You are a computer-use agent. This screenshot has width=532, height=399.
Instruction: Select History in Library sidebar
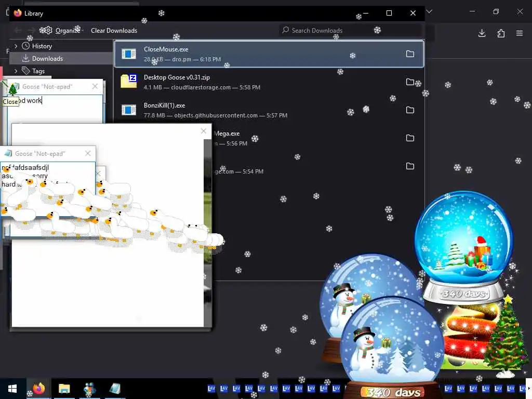click(x=42, y=46)
